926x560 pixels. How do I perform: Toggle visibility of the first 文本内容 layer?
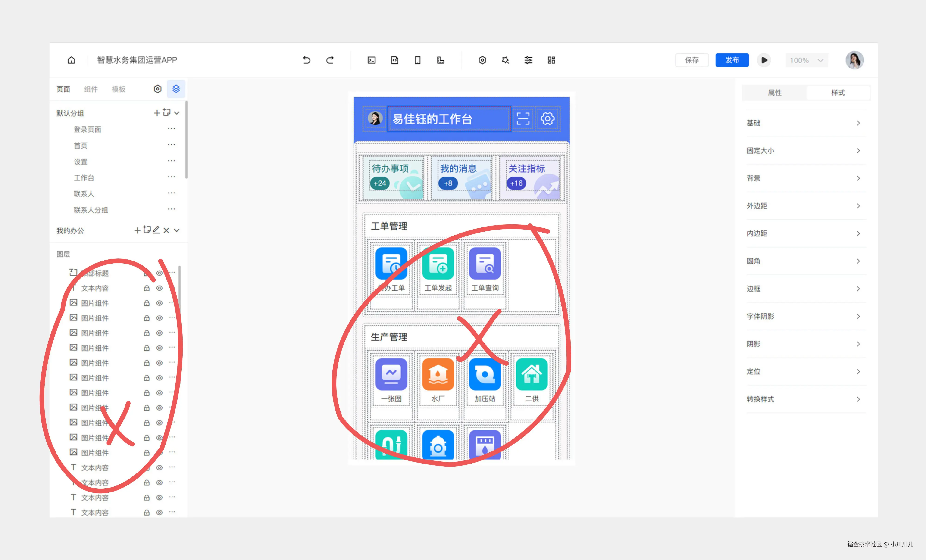point(159,288)
